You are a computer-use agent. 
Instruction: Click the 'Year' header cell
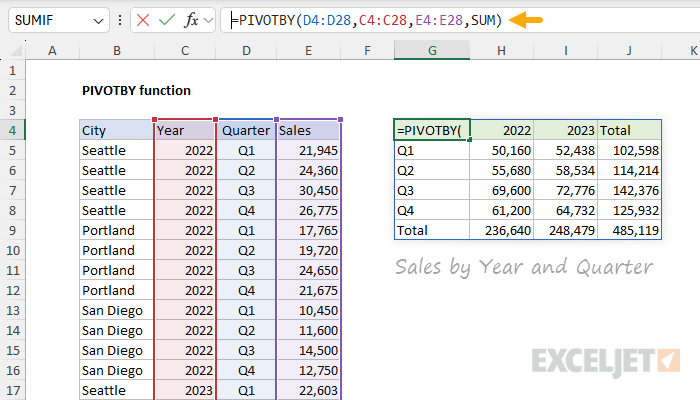click(x=185, y=130)
